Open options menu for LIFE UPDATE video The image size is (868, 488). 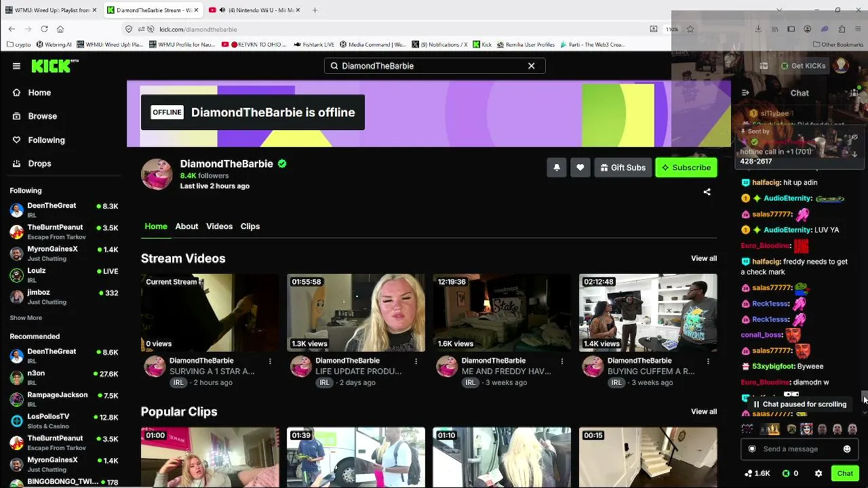tap(416, 361)
